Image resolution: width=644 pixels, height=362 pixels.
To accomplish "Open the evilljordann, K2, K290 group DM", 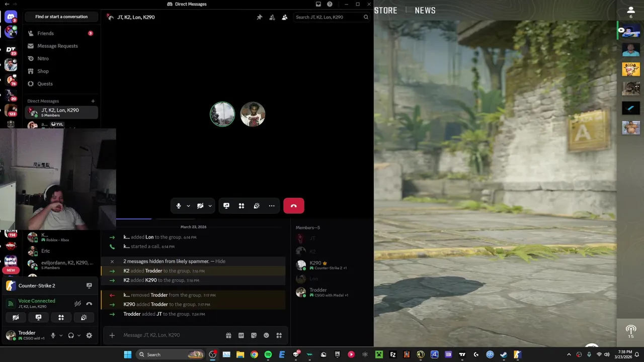I will point(61,264).
